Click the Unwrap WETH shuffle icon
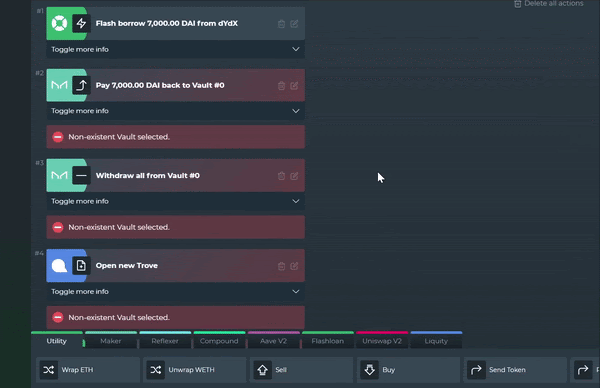This screenshot has width=600, height=388. pos(156,370)
